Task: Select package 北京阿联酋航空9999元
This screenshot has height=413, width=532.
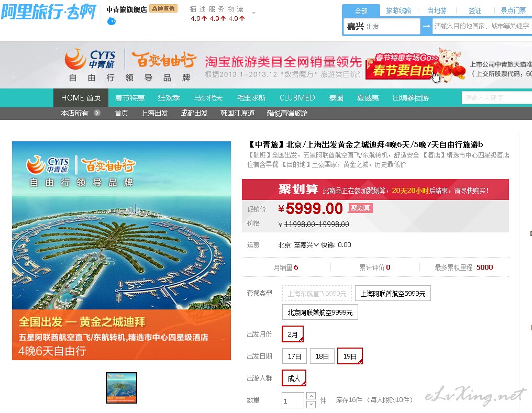Action: coord(320,312)
